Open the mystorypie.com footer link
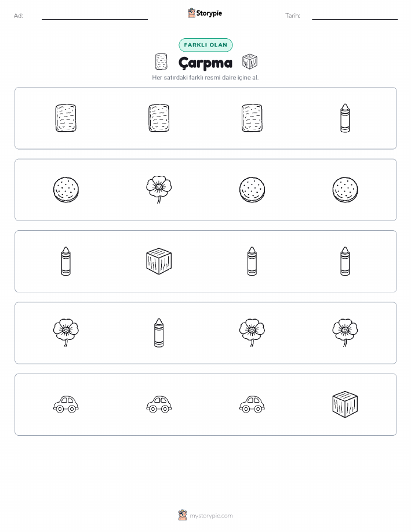411x532 pixels. [x=205, y=515]
